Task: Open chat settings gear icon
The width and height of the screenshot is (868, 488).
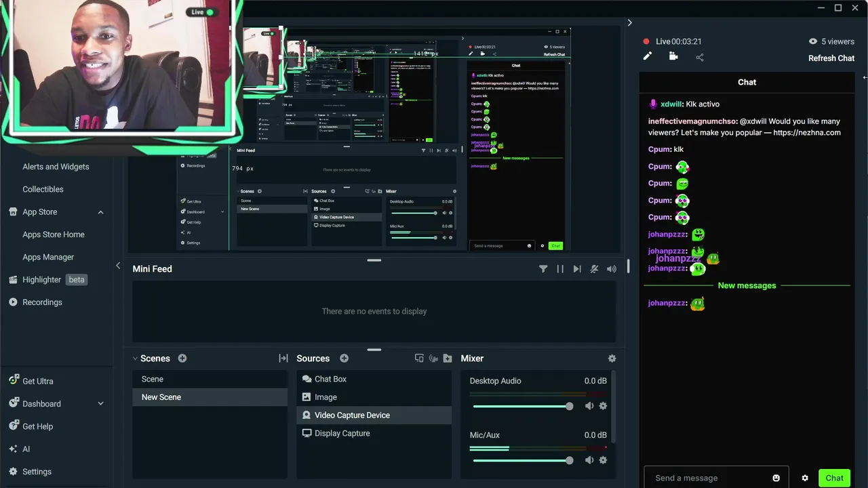Action: click(x=805, y=478)
